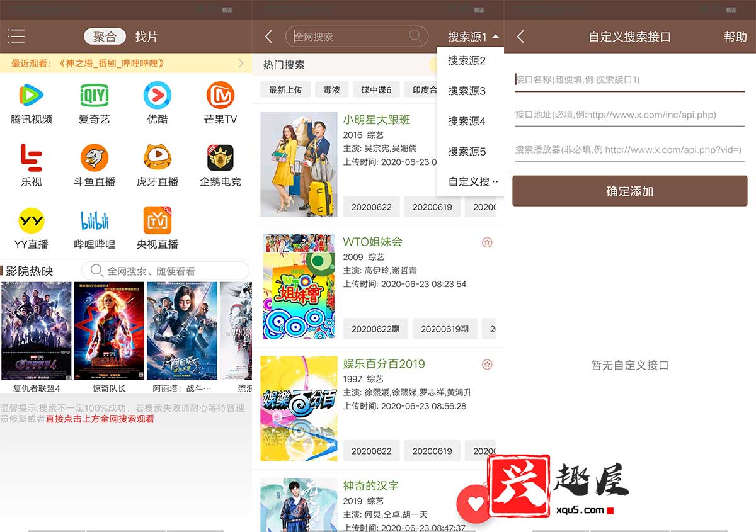756x532 pixels.
Task: Select the 自定义搜… option
Action: point(473,181)
